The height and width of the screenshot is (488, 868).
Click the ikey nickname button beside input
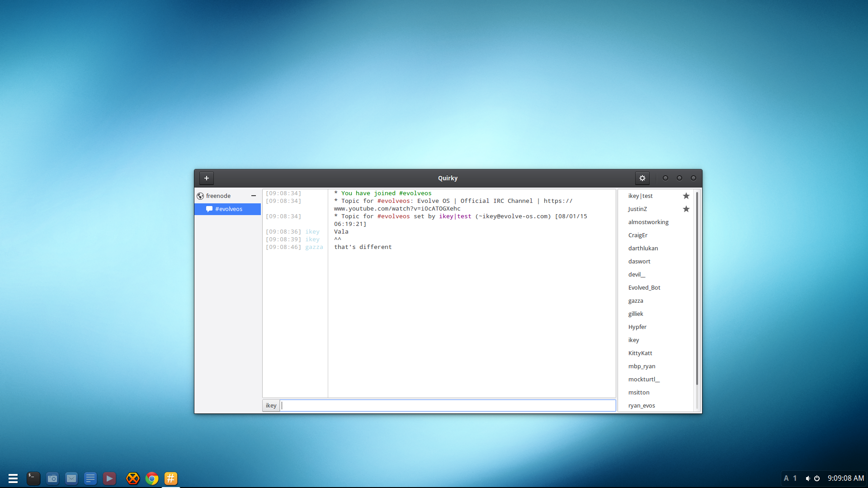pos(271,405)
